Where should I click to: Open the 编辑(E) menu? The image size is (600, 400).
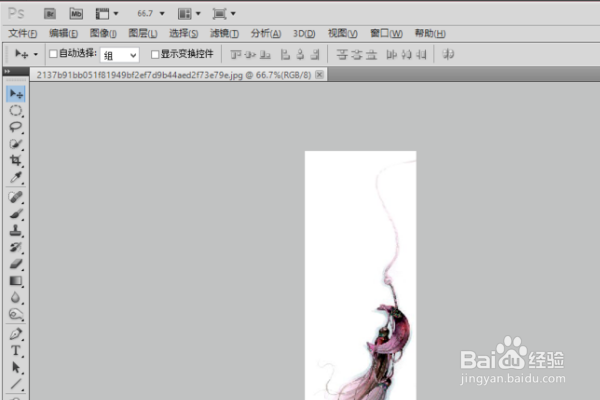click(x=63, y=34)
